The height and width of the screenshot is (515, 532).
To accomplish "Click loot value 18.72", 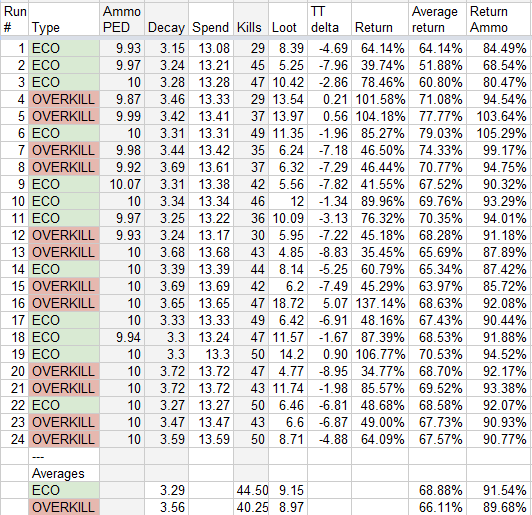I will click(x=288, y=303).
